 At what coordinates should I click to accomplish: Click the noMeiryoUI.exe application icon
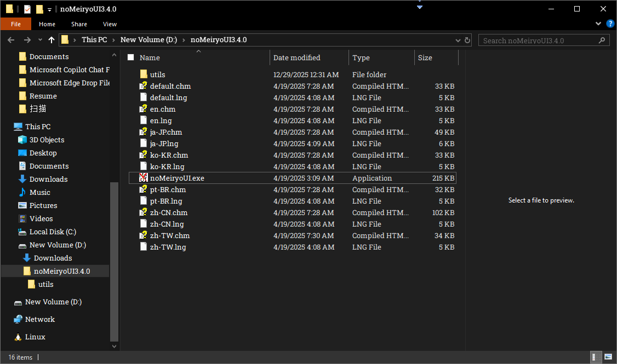pyautogui.click(x=144, y=178)
